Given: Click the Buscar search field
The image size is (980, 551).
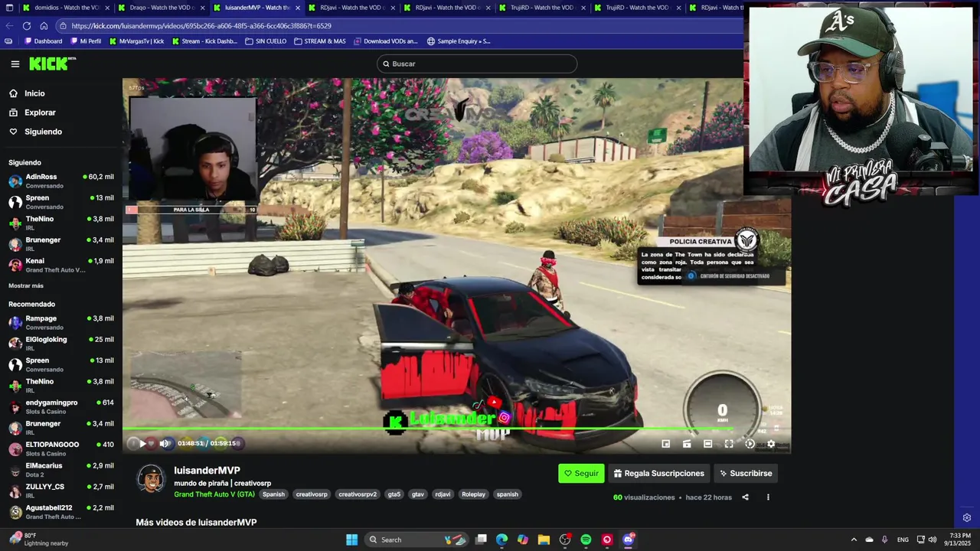Looking at the screenshot, I should pyautogui.click(x=477, y=64).
